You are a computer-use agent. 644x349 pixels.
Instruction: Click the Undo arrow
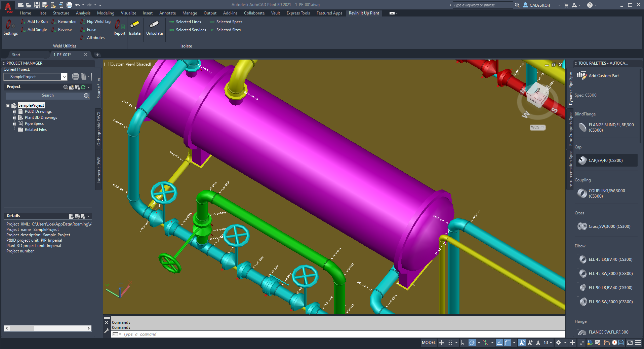[78, 5]
